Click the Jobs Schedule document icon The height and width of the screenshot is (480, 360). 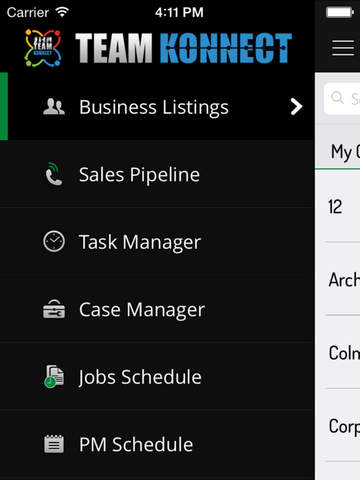tap(54, 376)
